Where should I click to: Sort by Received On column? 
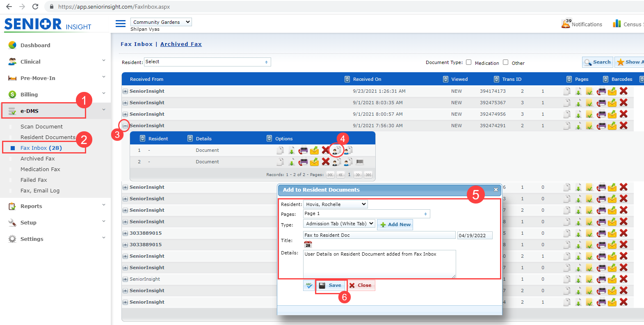[367, 79]
